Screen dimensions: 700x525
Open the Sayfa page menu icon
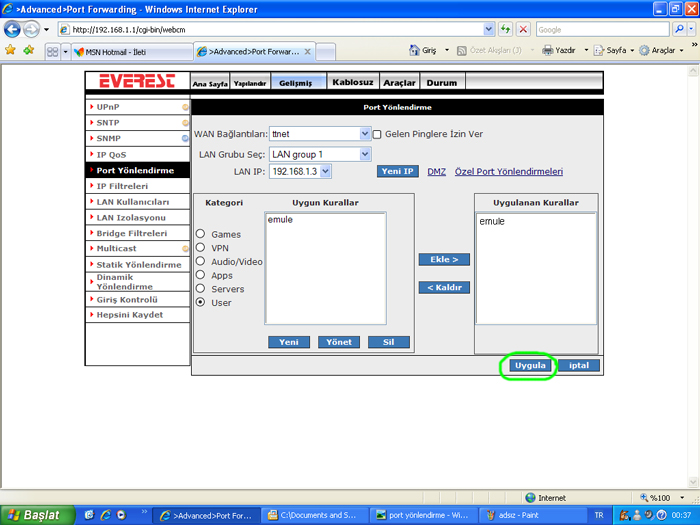click(599, 50)
